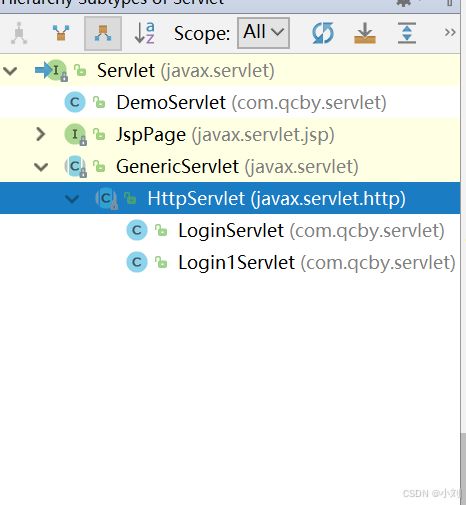Screen dimensions: 466x505
Task: Expand the JspPage node
Action: tap(41, 134)
